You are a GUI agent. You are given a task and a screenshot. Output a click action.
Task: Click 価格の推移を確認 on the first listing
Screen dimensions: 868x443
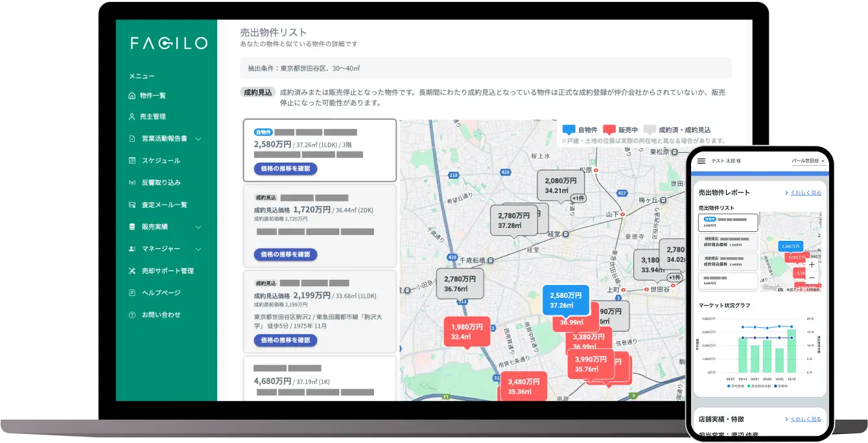pos(286,169)
